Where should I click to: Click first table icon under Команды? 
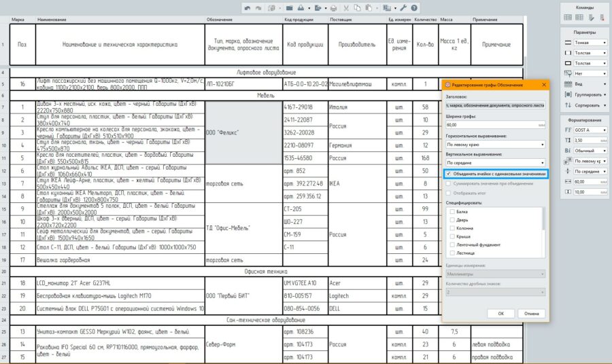[568, 17]
